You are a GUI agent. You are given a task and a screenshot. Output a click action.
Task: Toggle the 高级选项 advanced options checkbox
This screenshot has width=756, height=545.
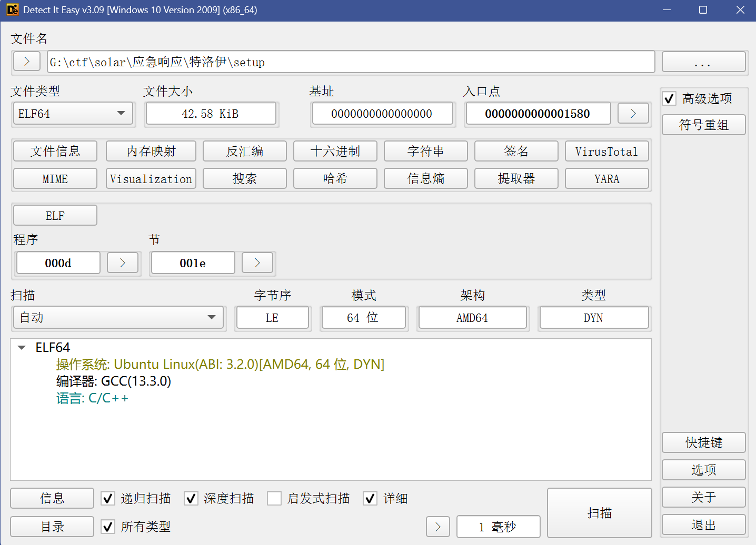coord(669,99)
